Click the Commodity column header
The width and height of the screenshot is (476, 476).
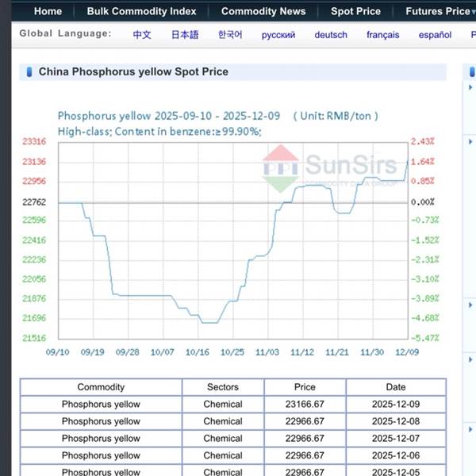pyautogui.click(x=101, y=387)
